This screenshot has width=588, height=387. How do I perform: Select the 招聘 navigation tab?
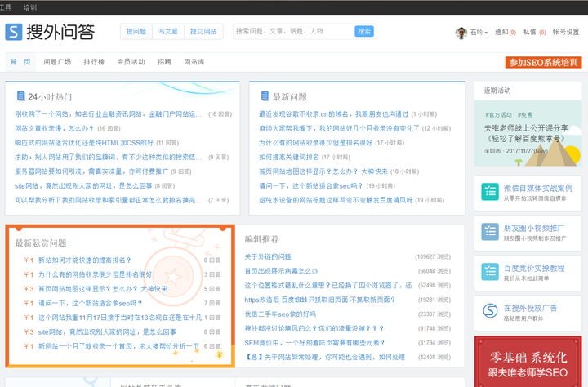(164, 62)
